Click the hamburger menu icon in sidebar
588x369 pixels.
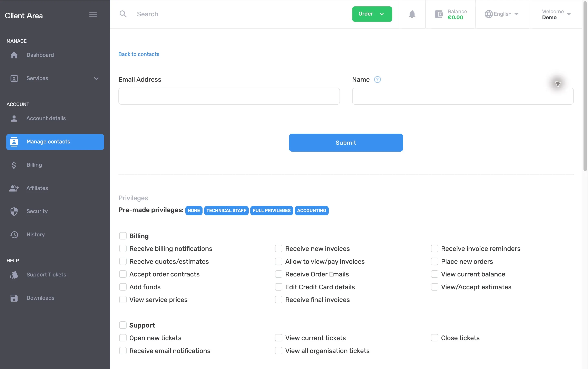(x=93, y=14)
